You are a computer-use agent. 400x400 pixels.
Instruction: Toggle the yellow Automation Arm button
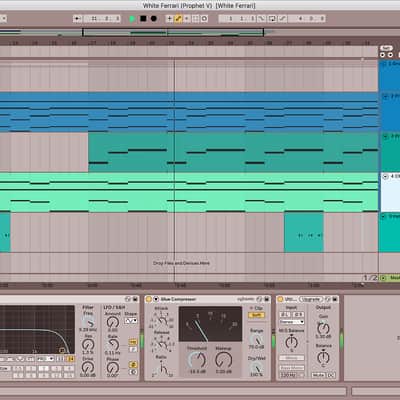178,19
